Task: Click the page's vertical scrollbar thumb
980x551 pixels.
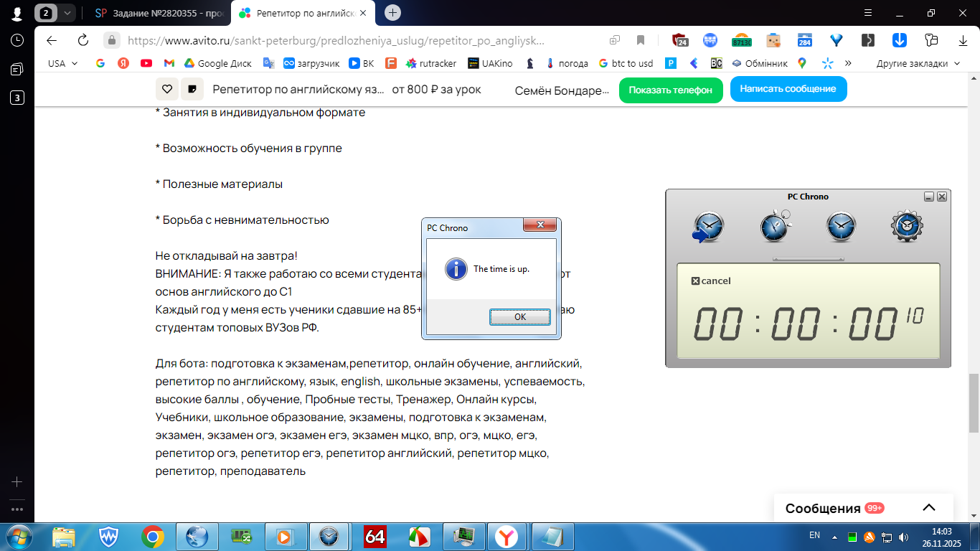Action: tap(974, 403)
